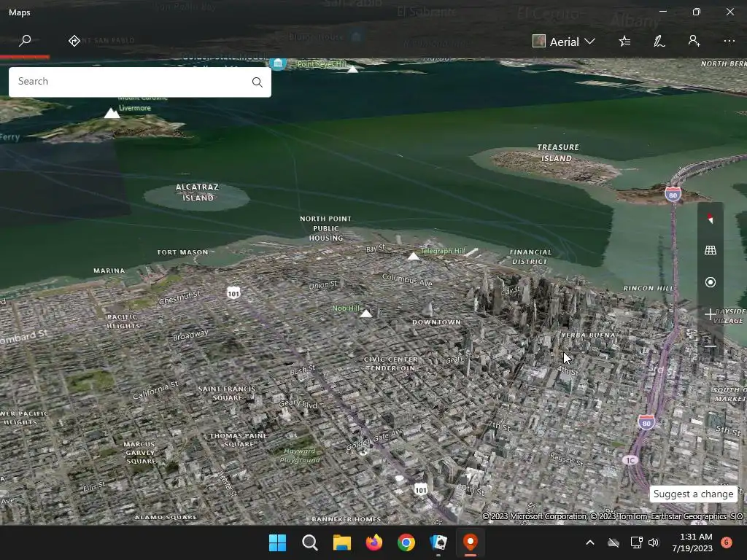The width and height of the screenshot is (747, 560).
Task: Zoom in with the plus button
Action: click(x=711, y=314)
